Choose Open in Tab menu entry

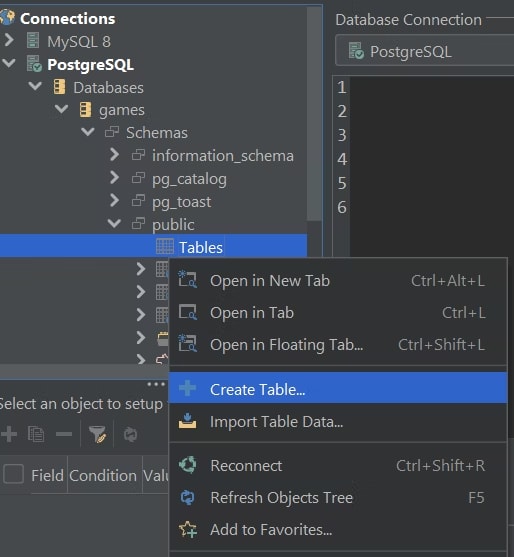pyautogui.click(x=338, y=313)
